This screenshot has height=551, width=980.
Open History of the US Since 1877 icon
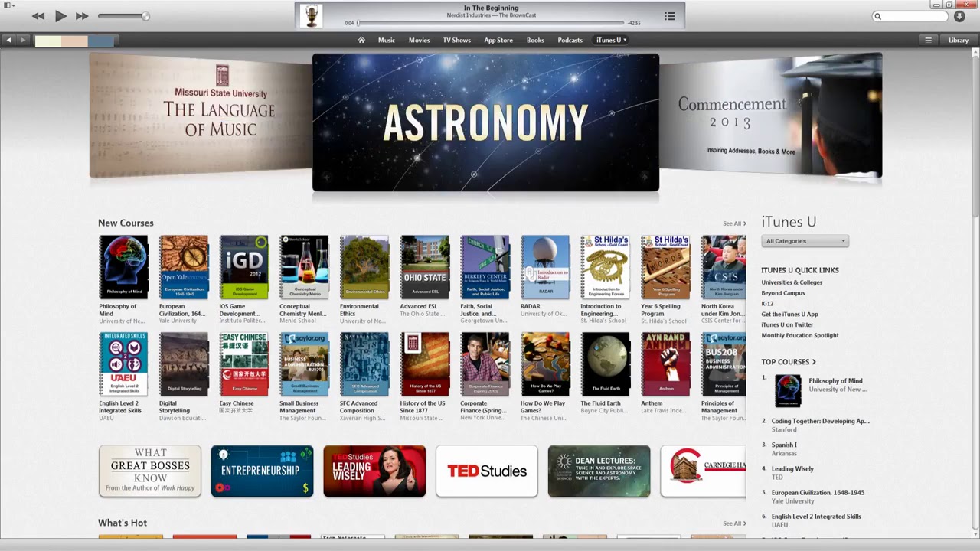click(425, 364)
